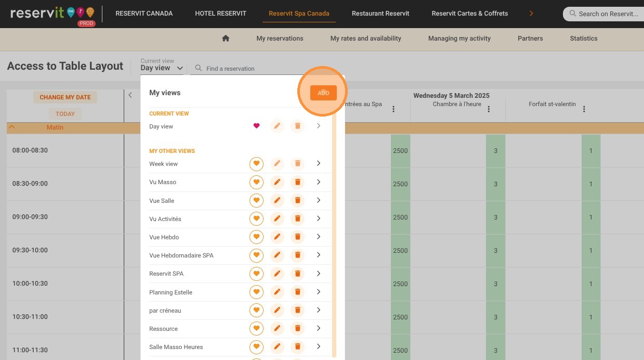Edit the Vue Hebdo view
This screenshot has width=644, height=360.
coord(278,237)
